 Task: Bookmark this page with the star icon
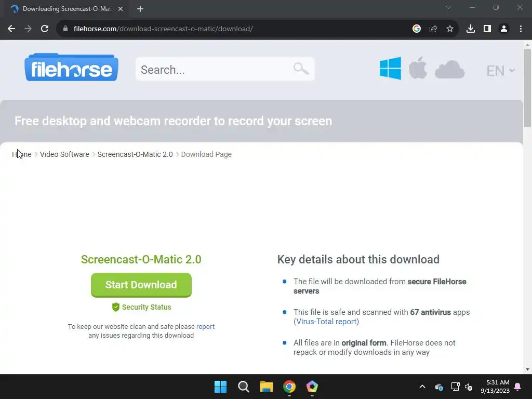coord(450,29)
